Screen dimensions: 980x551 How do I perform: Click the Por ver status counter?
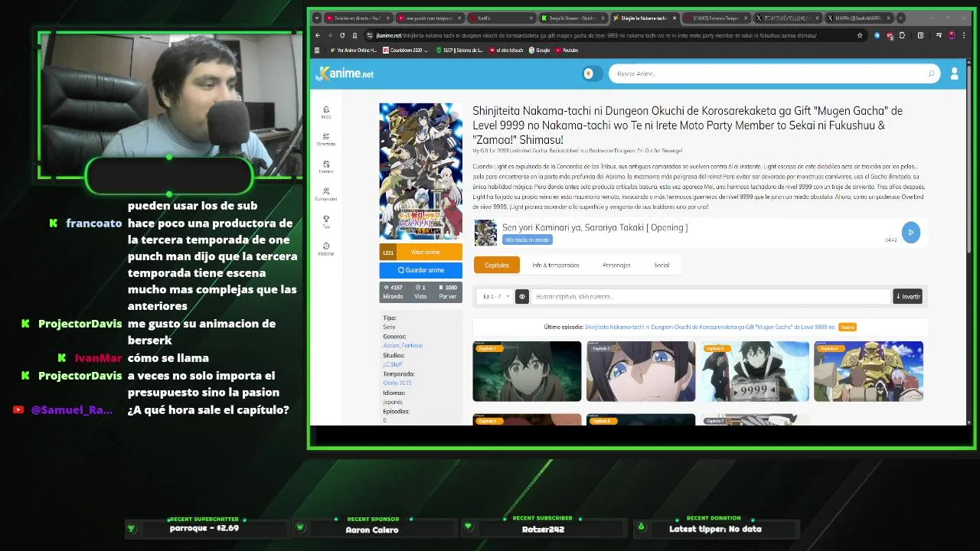coord(448,292)
